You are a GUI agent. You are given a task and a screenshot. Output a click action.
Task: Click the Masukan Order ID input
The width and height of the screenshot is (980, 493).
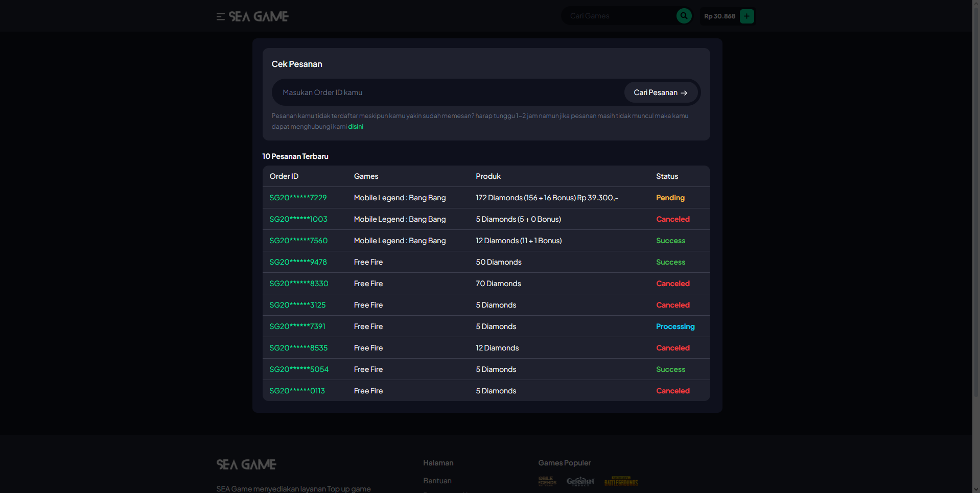pos(448,92)
